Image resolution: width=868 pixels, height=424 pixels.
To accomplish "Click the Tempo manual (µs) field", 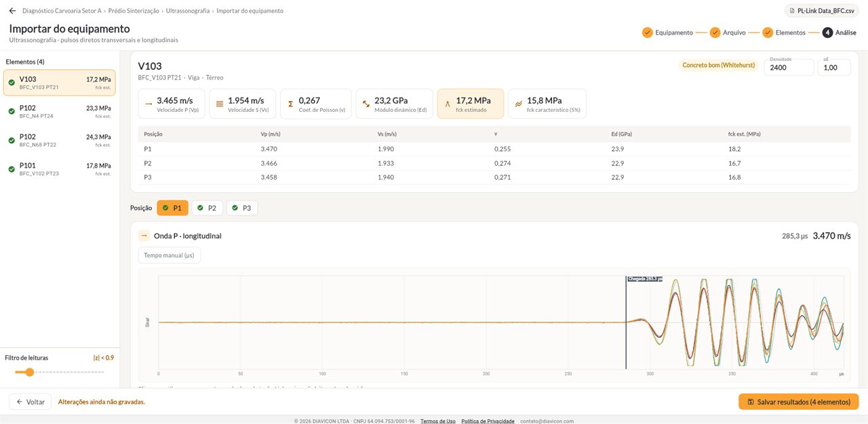I will 169,255.
